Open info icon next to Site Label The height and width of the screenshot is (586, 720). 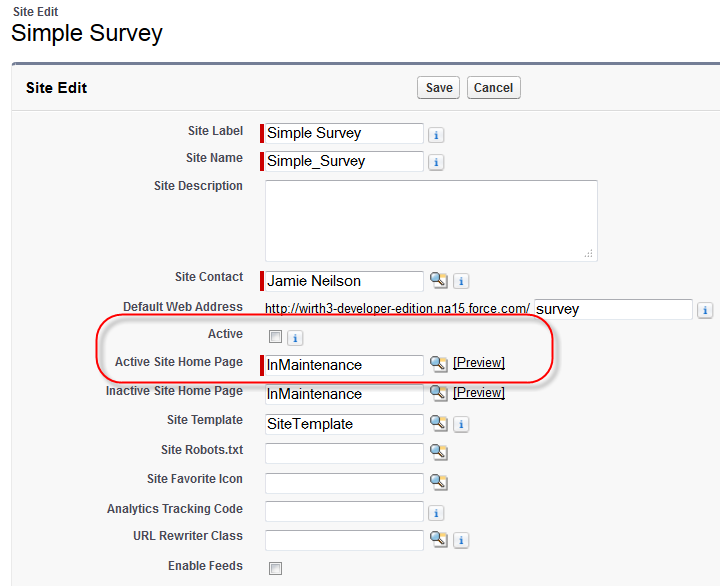click(436, 135)
